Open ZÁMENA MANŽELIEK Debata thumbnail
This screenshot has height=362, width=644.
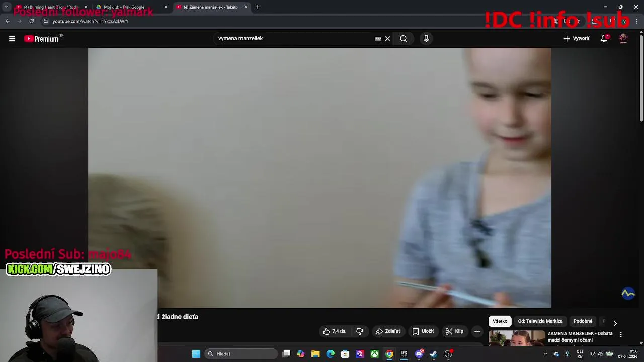517,338
